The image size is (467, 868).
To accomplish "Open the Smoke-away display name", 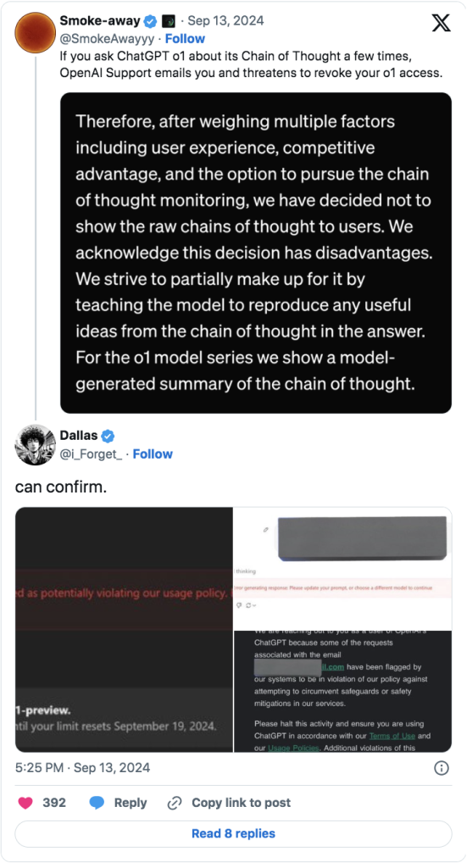I will [100, 21].
